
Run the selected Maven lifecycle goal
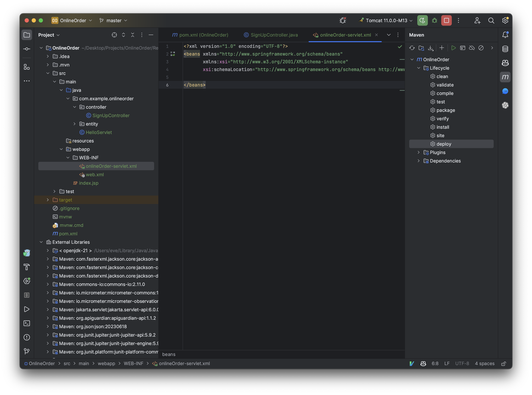coord(454,48)
